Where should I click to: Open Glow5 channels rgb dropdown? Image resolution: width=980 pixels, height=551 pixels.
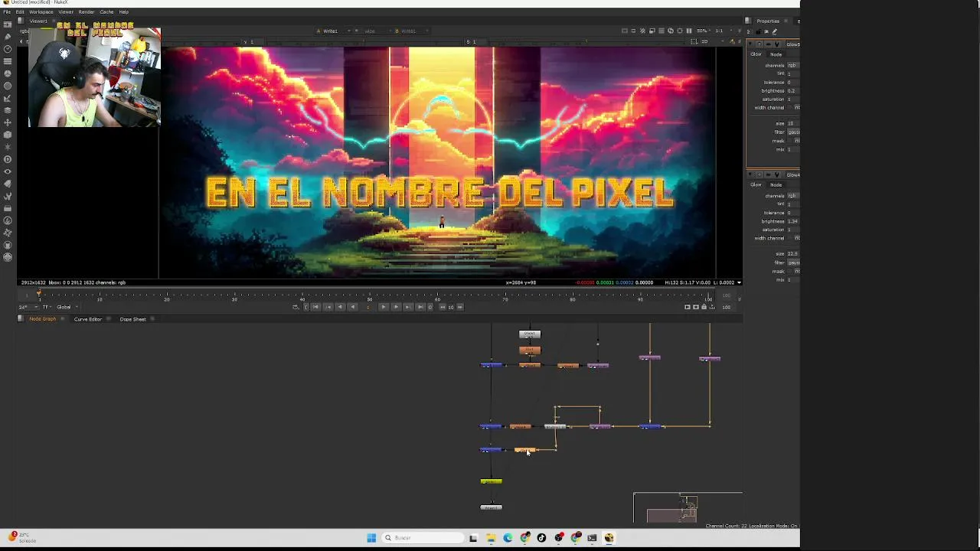point(793,65)
